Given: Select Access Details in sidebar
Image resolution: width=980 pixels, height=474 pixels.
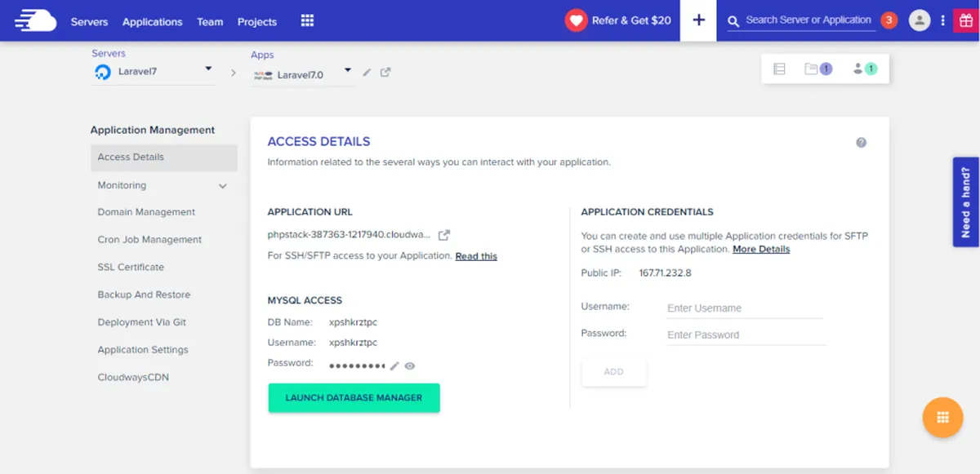Looking at the screenshot, I should [164, 157].
